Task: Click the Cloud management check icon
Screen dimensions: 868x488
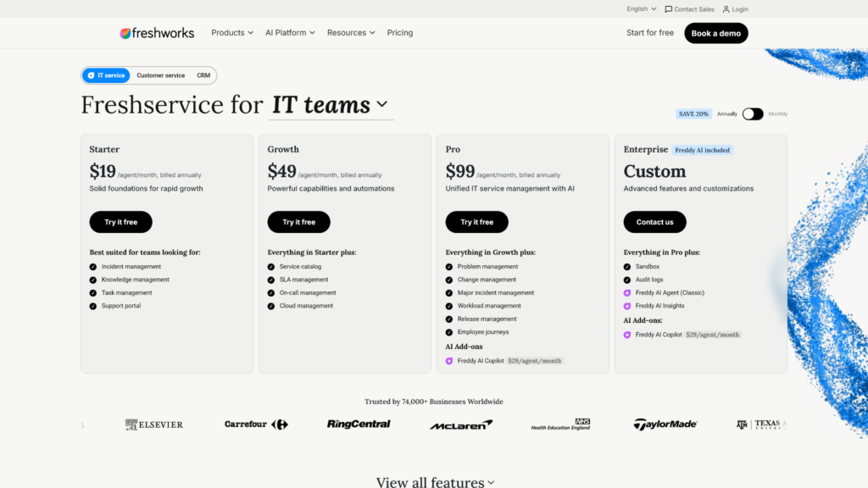Action: (271, 306)
